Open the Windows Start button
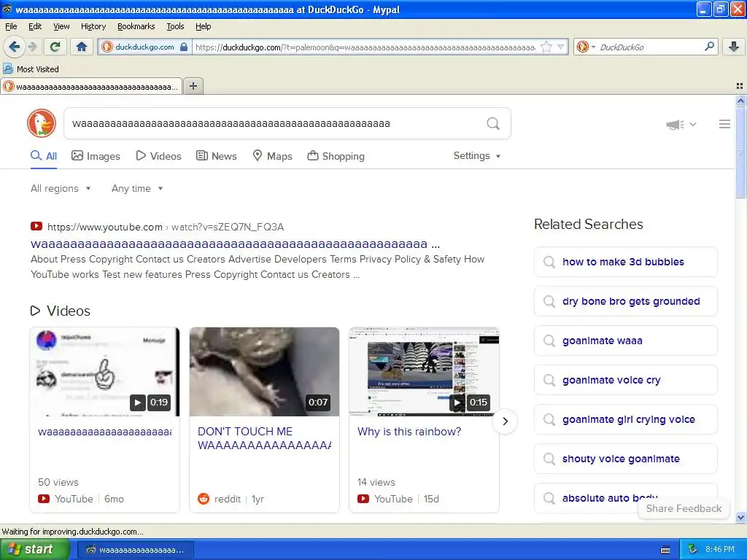 [x=34, y=550]
